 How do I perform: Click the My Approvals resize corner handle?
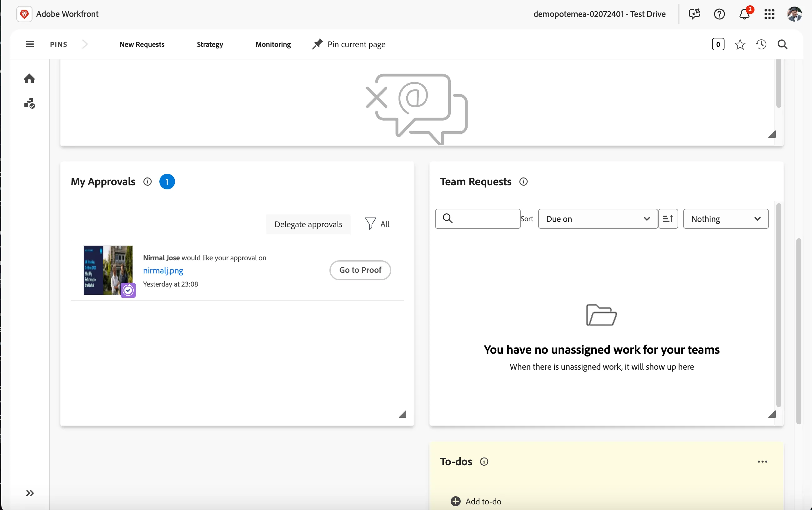click(402, 414)
